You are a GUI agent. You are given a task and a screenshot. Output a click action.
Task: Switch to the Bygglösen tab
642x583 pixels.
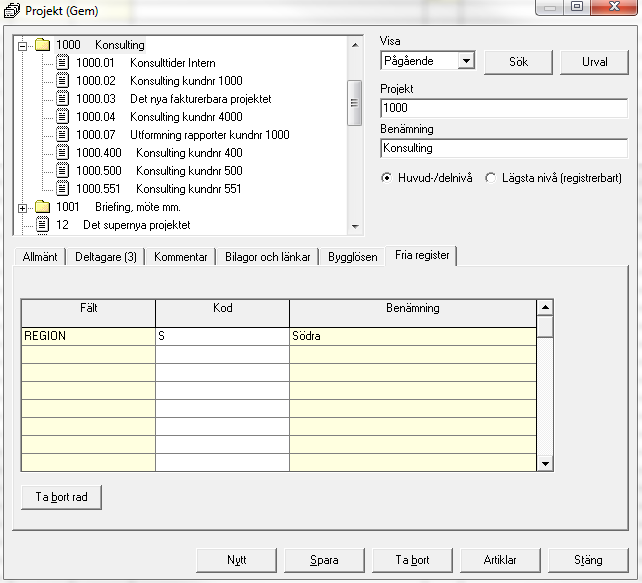point(353,257)
